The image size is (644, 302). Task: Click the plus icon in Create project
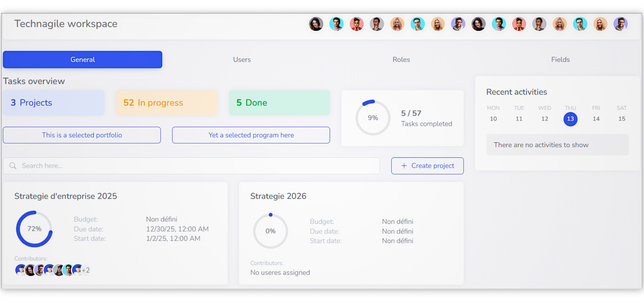(404, 166)
